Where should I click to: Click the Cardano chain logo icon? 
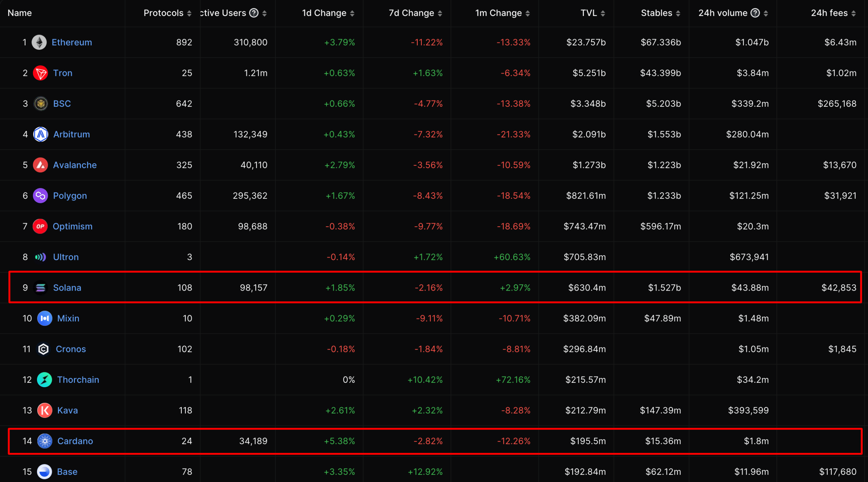[x=45, y=441]
